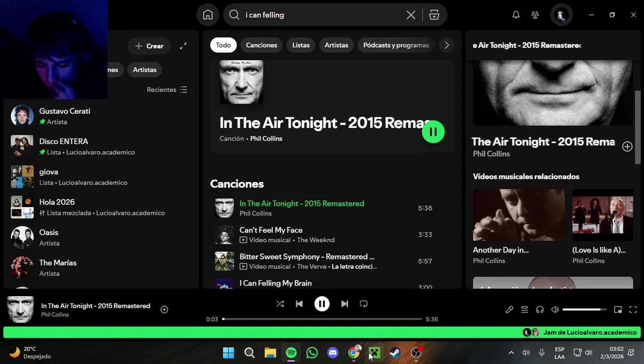
Task: Open The Marías artist in library
Action: point(101,268)
